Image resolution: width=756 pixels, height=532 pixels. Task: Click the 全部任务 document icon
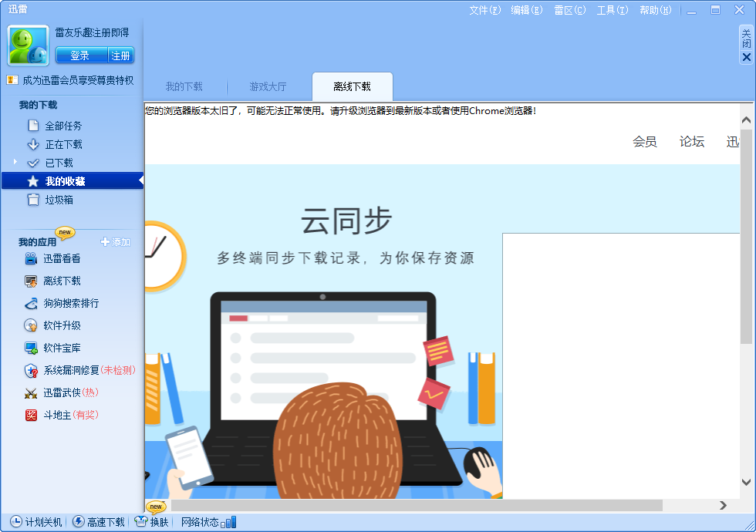click(x=33, y=126)
